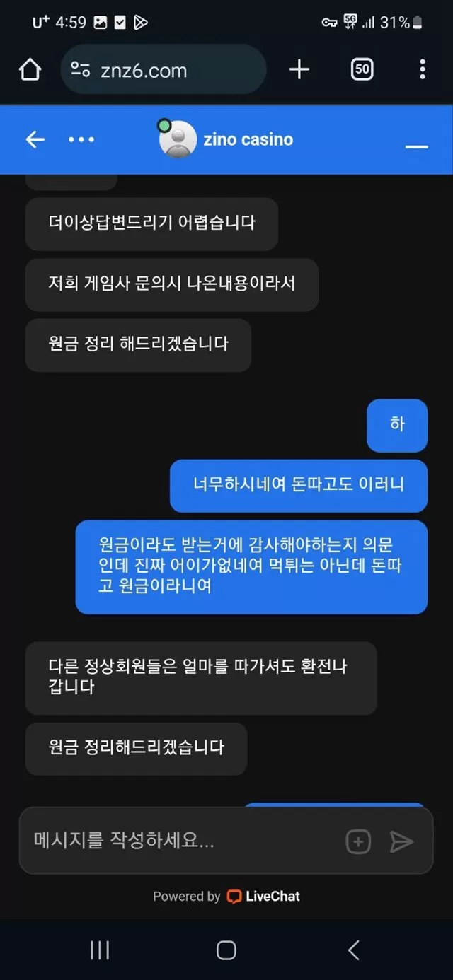
Task: Go back using the chat header arrow
Action: 35,139
